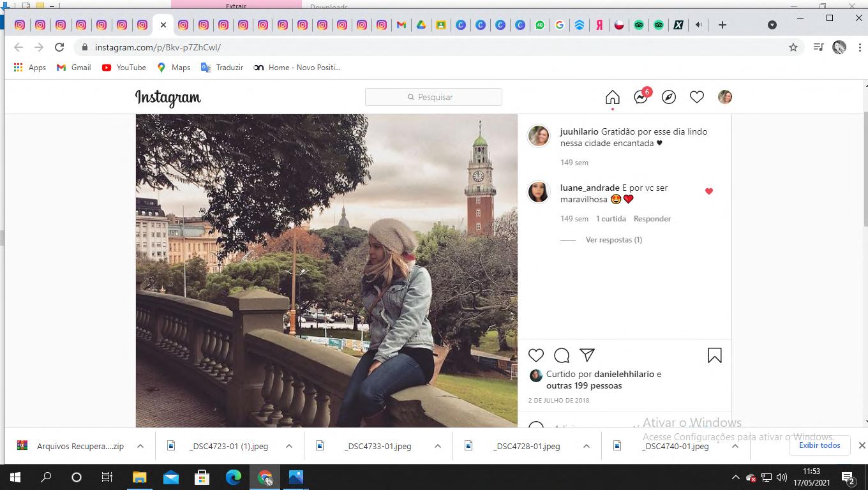
Task: Switch to the Gmail tab
Action: pos(401,25)
